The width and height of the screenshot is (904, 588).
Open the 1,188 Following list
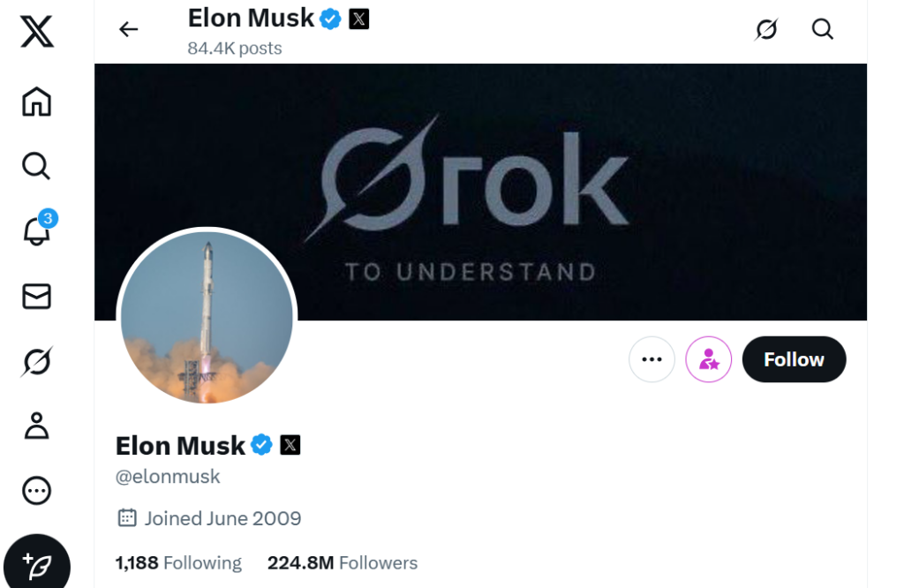click(178, 562)
